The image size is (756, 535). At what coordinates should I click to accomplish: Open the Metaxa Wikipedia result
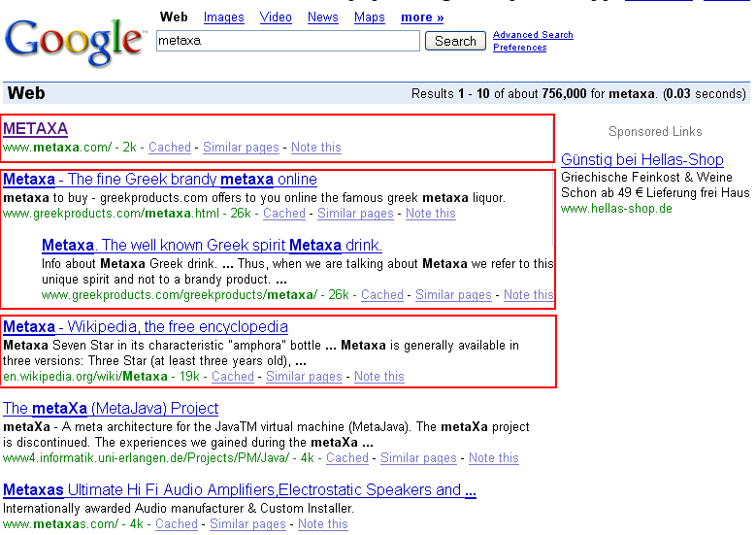pos(146,327)
